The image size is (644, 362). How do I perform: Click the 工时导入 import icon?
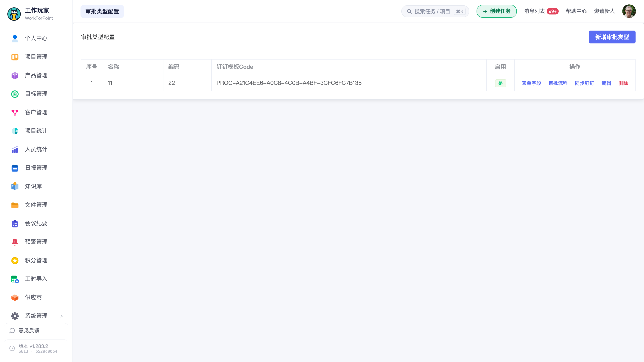[x=15, y=279]
